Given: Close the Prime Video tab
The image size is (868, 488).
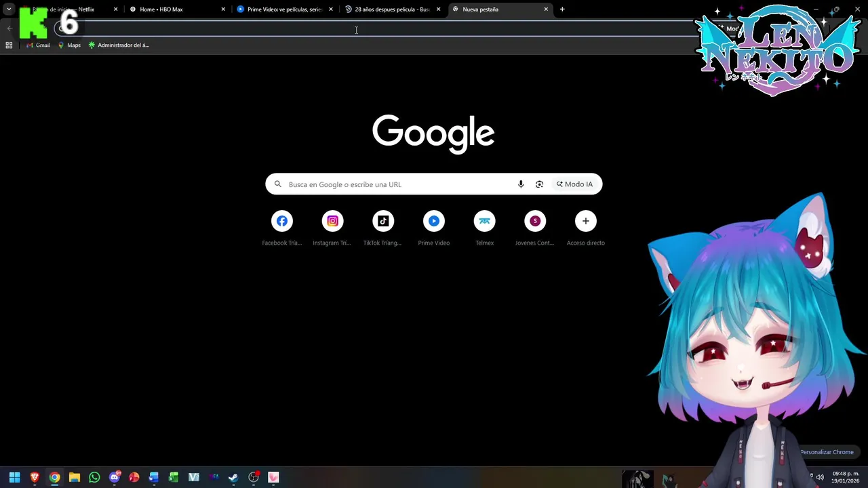Looking at the screenshot, I should pos(331,9).
